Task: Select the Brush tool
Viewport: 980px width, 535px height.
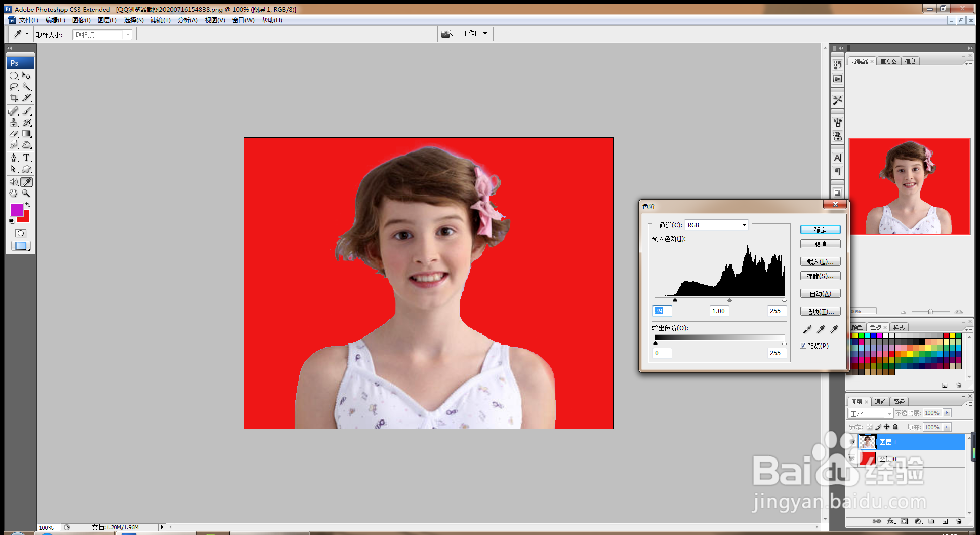Action: [27, 111]
